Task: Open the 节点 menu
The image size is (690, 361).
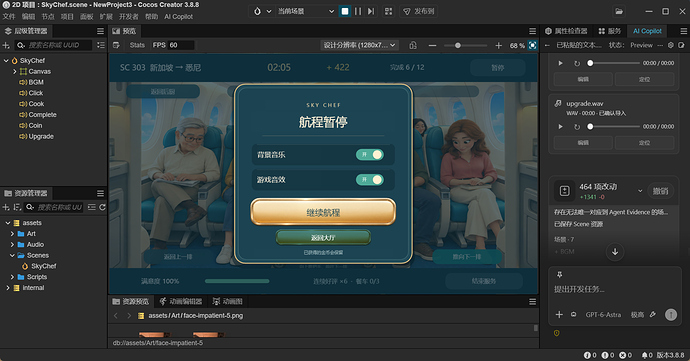Action: 48,17
